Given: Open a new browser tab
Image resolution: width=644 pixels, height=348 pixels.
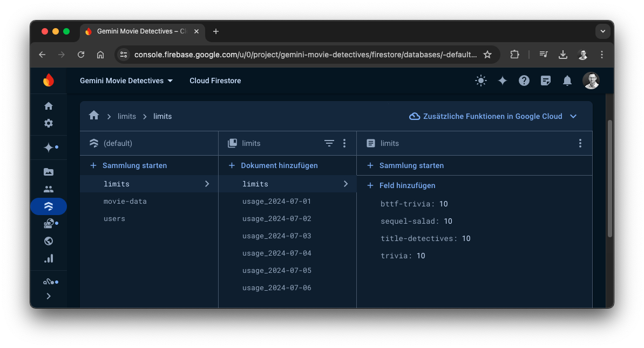Looking at the screenshot, I should tap(215, 31).
